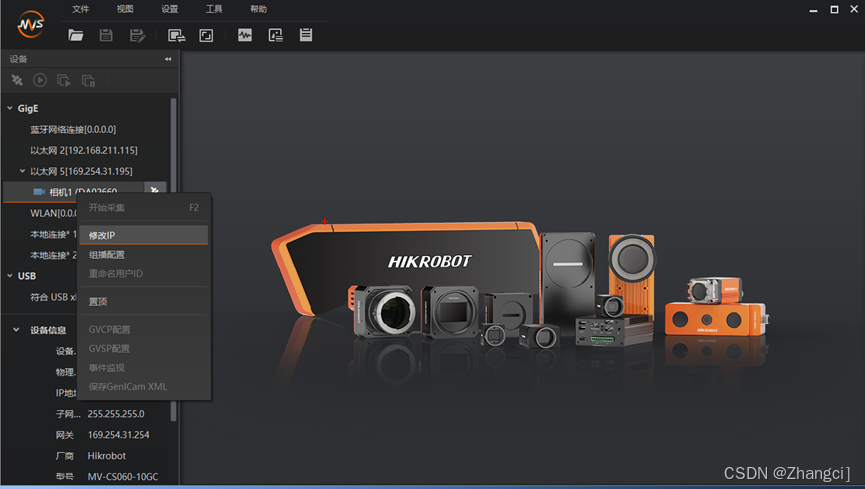
Task: Collapse the 以太网 5 network node
Action: click(23, 171)
